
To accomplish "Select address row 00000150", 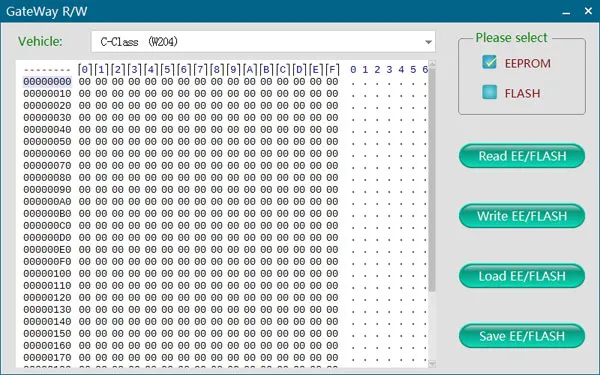I will click(47, 334).
